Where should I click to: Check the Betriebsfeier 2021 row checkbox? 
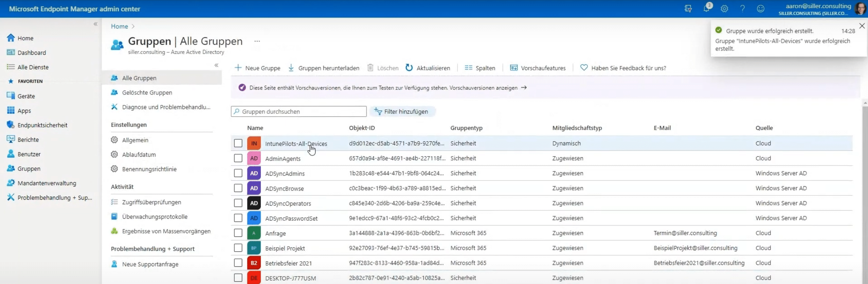tap(238, 263)
